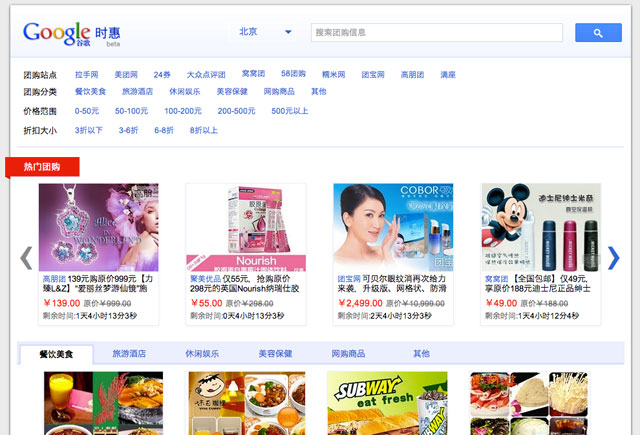Filter by site 高朋团
This screenshot has width=640, height=435.
coord(412,74)
